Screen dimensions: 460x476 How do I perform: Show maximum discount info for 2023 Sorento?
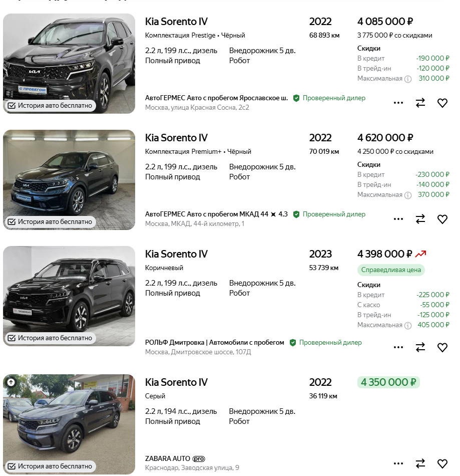coord(408,325)
